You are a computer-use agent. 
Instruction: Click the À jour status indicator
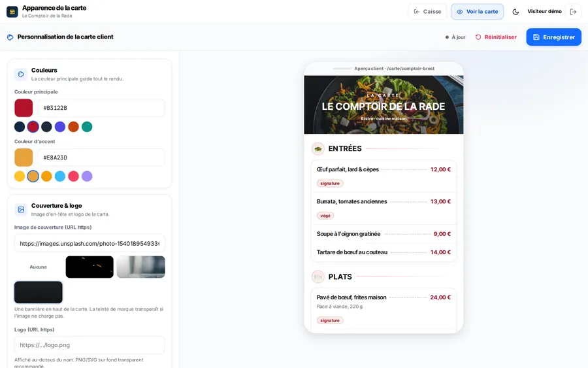coord(455,37)
